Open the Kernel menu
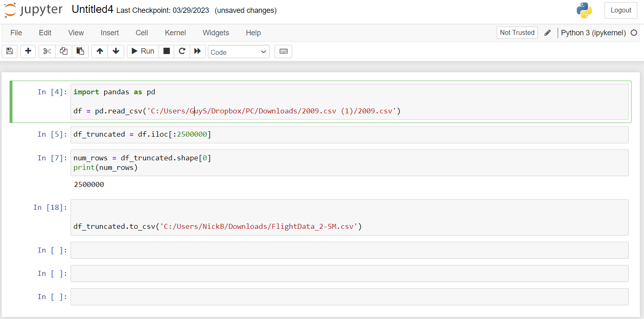This screenshot has height=319, width=644. coord(175,32)
